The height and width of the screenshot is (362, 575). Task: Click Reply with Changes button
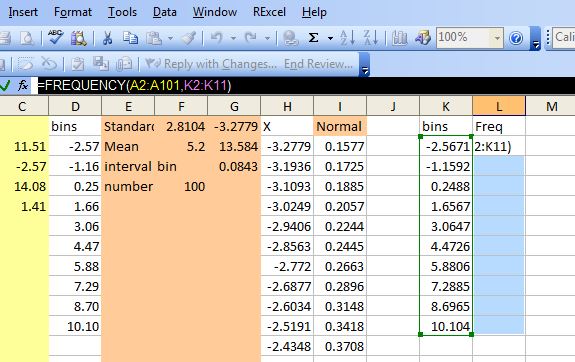click(x=211, y=64)
